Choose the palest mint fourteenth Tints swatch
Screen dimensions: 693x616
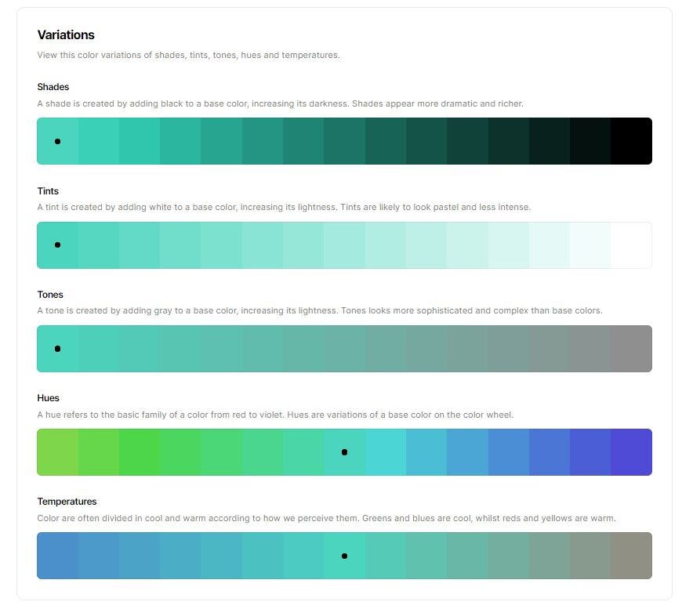590,245
